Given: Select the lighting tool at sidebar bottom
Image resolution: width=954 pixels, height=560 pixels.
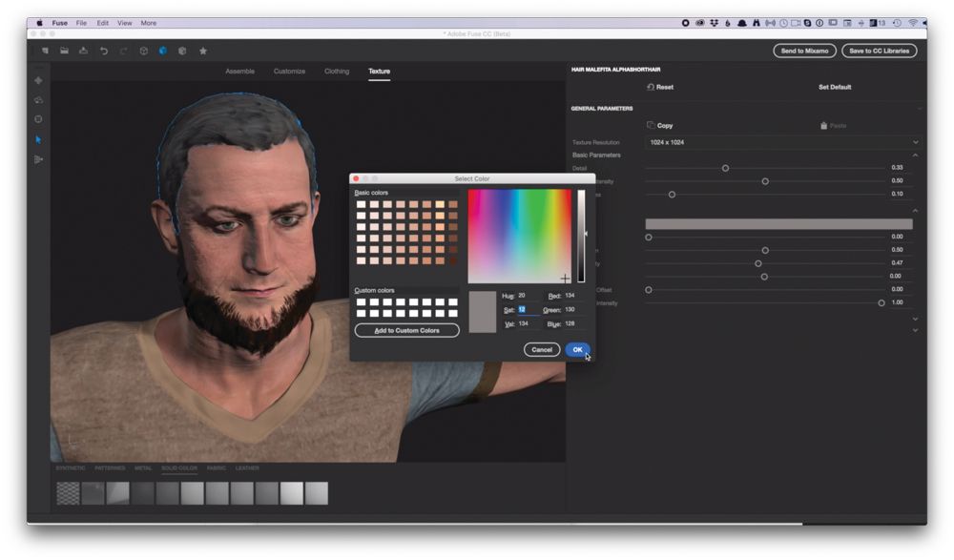Looking at the screenshot, I should pos(38,160).
